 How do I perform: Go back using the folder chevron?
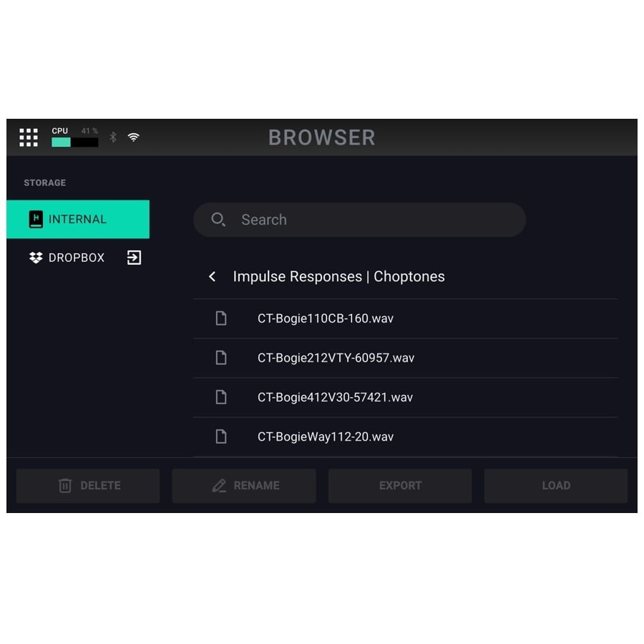coord(212,276)
